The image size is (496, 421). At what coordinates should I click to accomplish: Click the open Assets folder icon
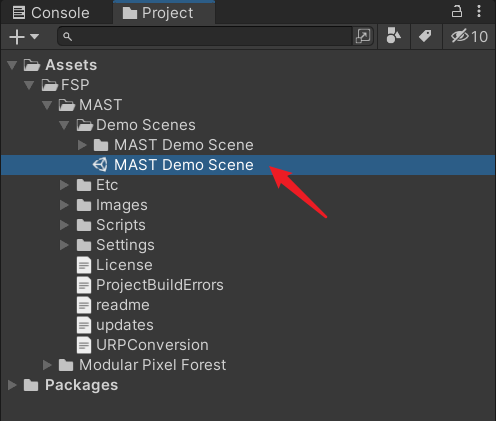pos(32,65)
